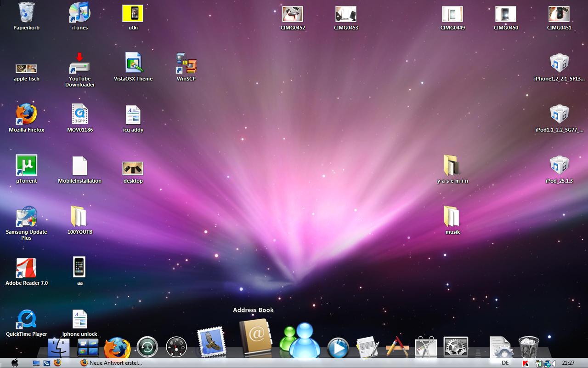Open the Kaspersky tray icon

(526, 363)
